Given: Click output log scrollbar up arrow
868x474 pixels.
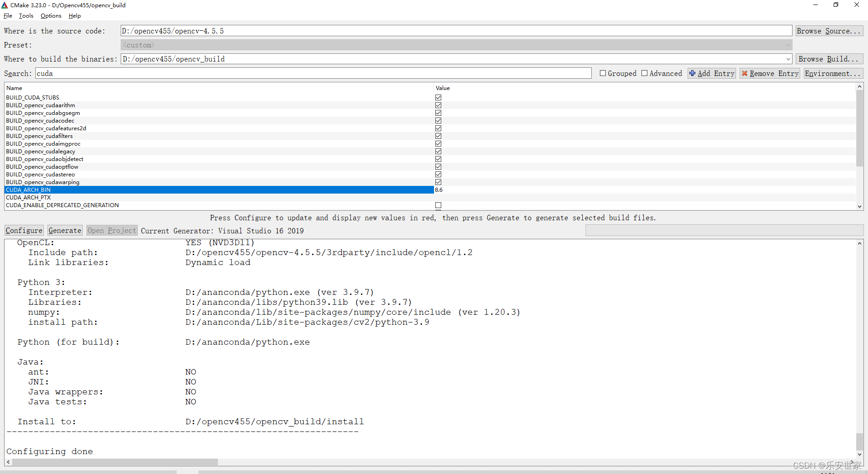Looking at the screenshot, I should click(x=859, y=243).
